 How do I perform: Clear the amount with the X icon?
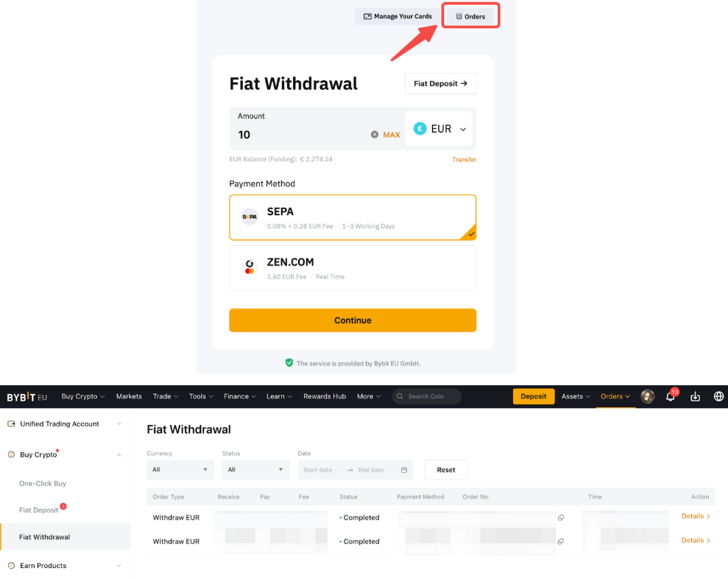click(374, 135)
